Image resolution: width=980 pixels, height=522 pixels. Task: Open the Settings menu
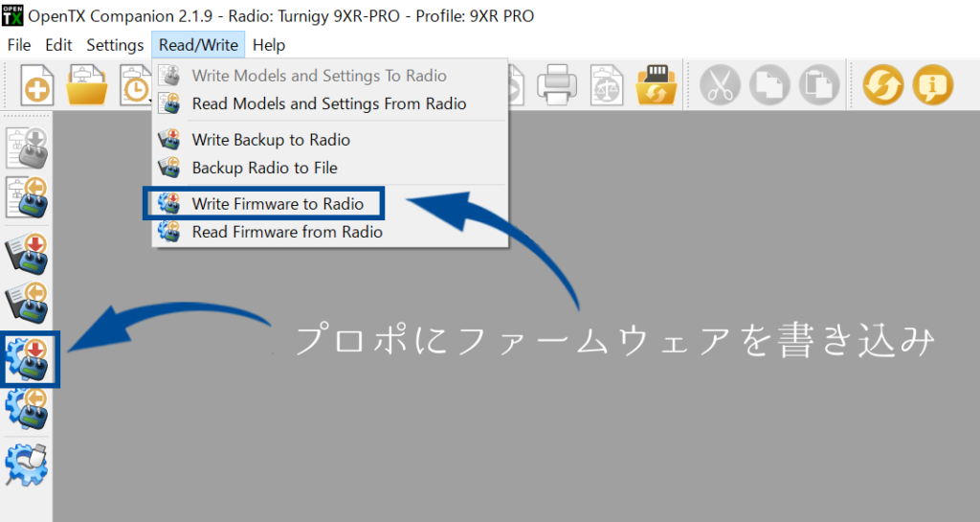point(115,45)
